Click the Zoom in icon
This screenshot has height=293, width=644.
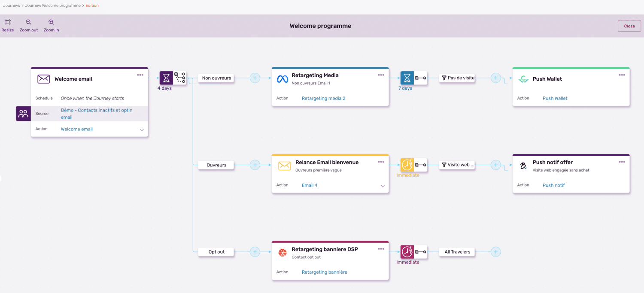51,23
